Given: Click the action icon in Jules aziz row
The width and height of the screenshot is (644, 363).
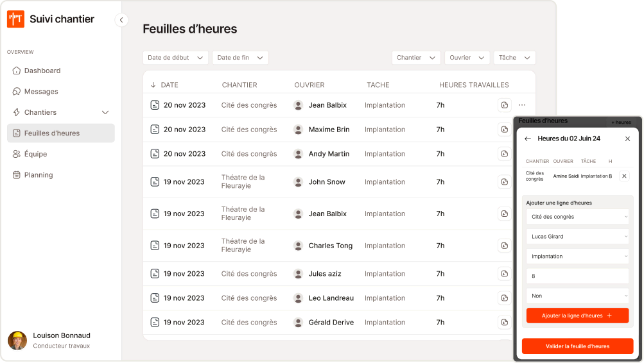Looking at the screenshot, I should tap(505, 274).
